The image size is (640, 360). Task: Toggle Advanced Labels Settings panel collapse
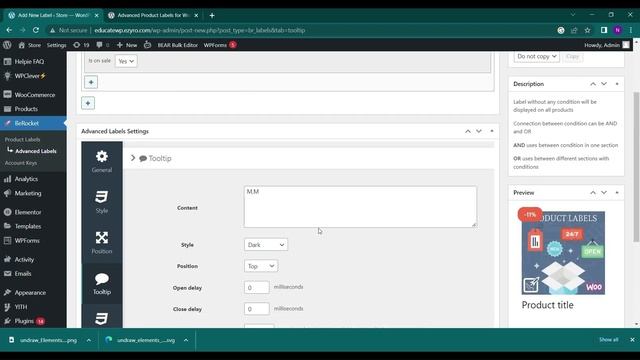coord(492,131)
